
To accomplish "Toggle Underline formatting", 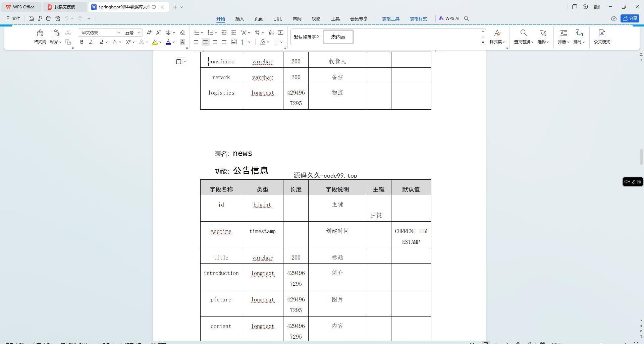I will click(101, 42).
